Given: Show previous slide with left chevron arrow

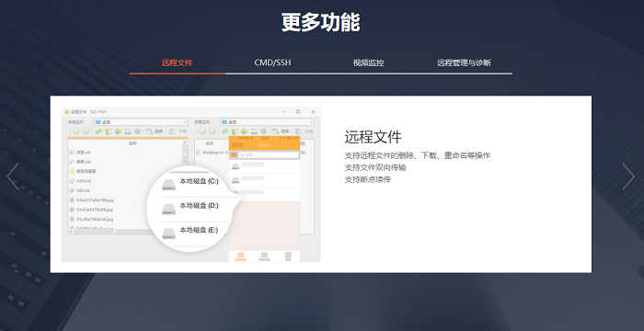Looking at the screenshot, I should 13,177.
